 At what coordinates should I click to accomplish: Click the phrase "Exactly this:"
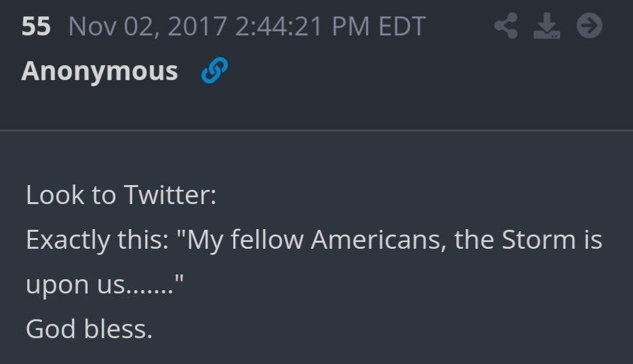[x=98, y=240]
